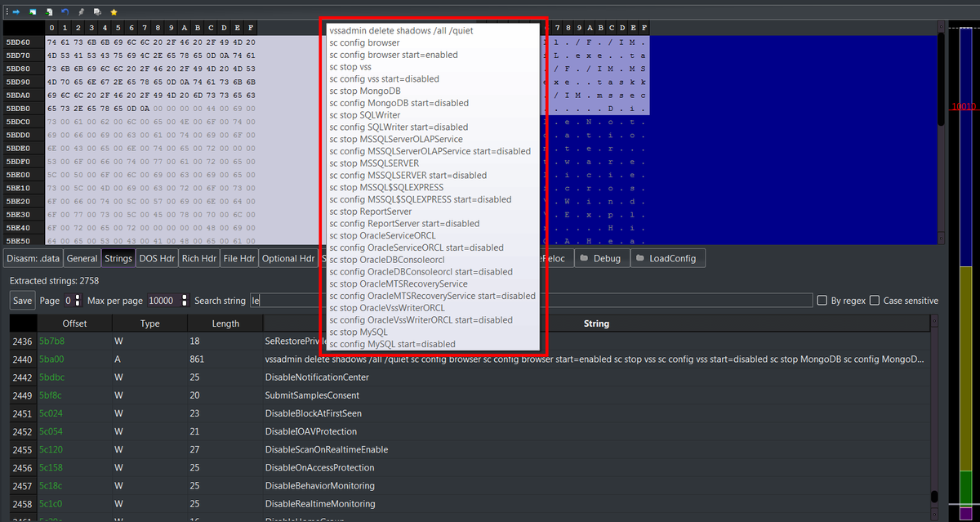This screenshot has height=522, width=980.
Task: Select the vssadmin delete shadows string row
Action: point(595,359)
